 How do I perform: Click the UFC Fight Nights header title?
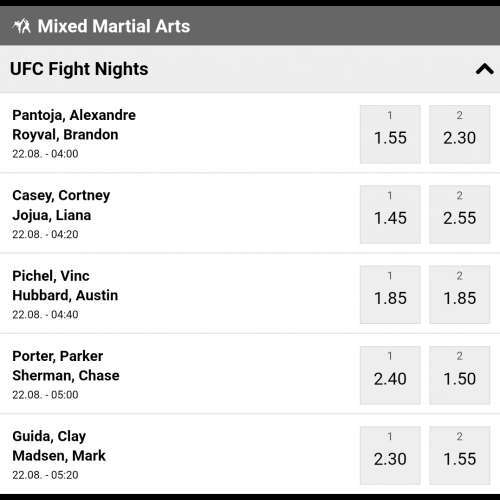79,69
